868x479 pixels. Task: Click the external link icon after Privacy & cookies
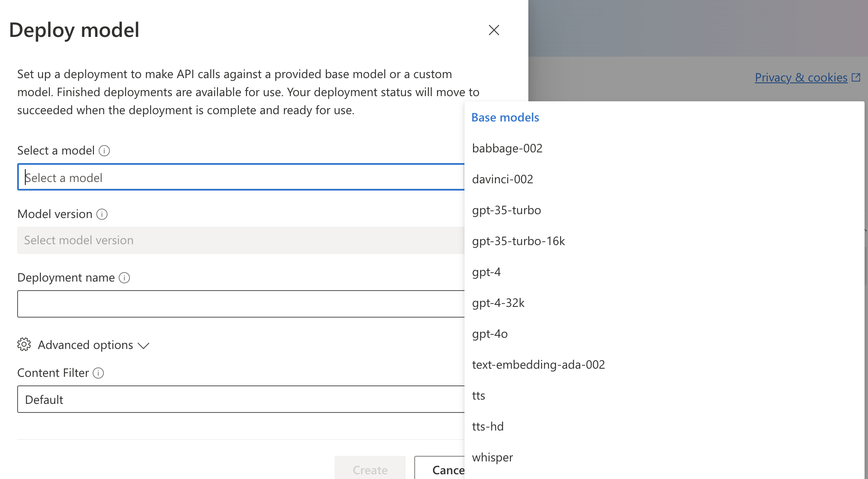(x=856, y=77)
